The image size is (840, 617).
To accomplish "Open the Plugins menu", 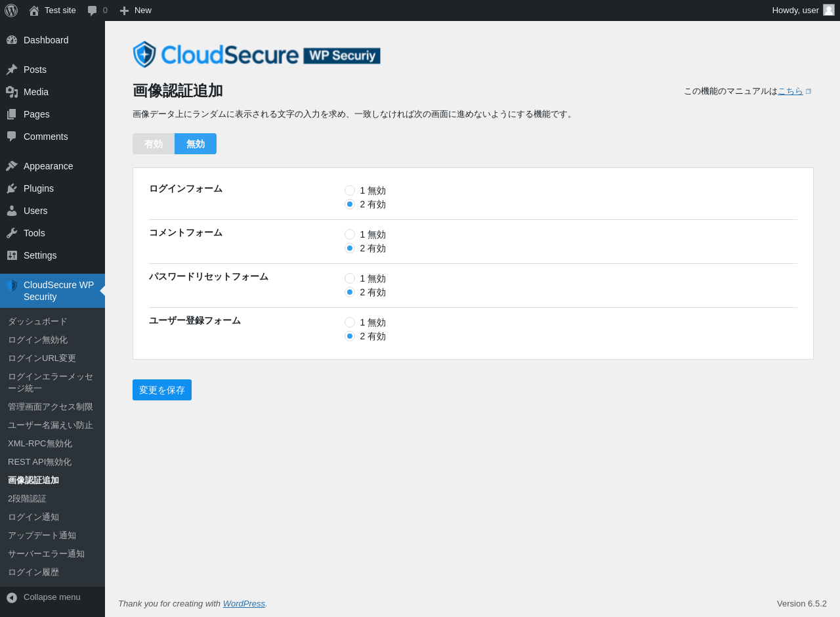I will click(52, 188).
